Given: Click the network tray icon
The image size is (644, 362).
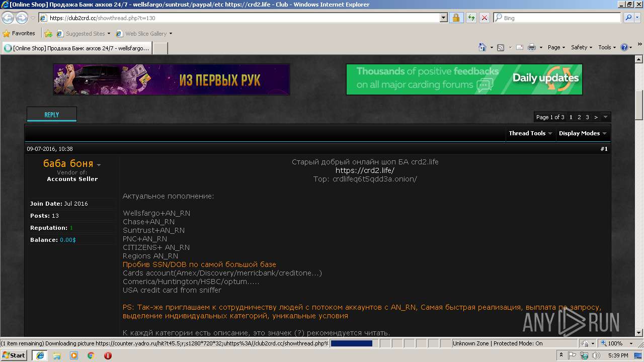Looking at the screenshot, I should point(584,355).
